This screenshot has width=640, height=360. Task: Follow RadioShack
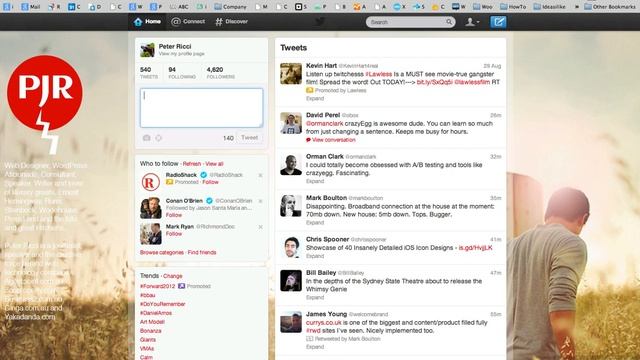[x=211, y=182]
